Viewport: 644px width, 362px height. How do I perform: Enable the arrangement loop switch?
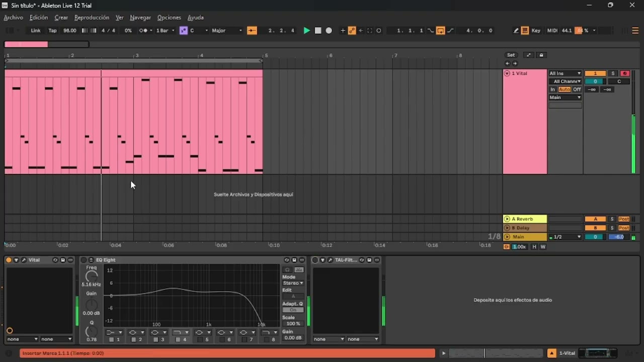[440, 31]
